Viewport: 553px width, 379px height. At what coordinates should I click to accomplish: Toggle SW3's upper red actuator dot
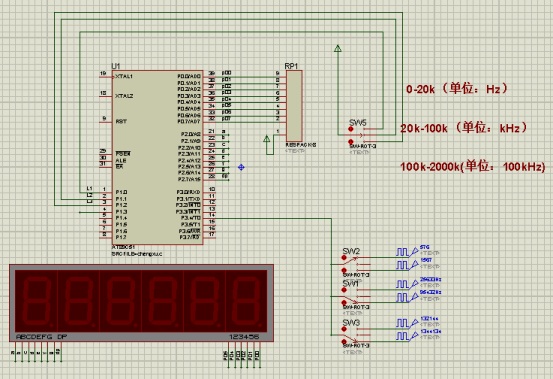click(344, 329)
